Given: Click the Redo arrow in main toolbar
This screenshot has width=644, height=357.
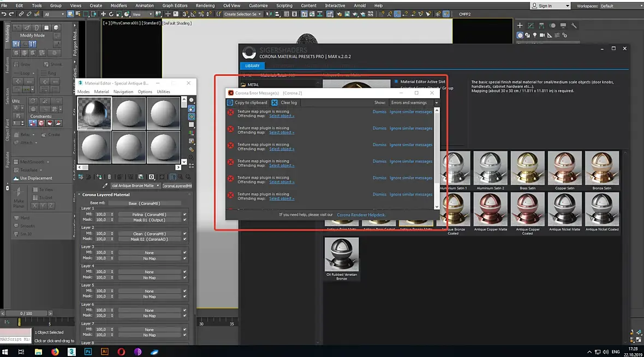Looking at the screenshot, I should pos(11,14).
